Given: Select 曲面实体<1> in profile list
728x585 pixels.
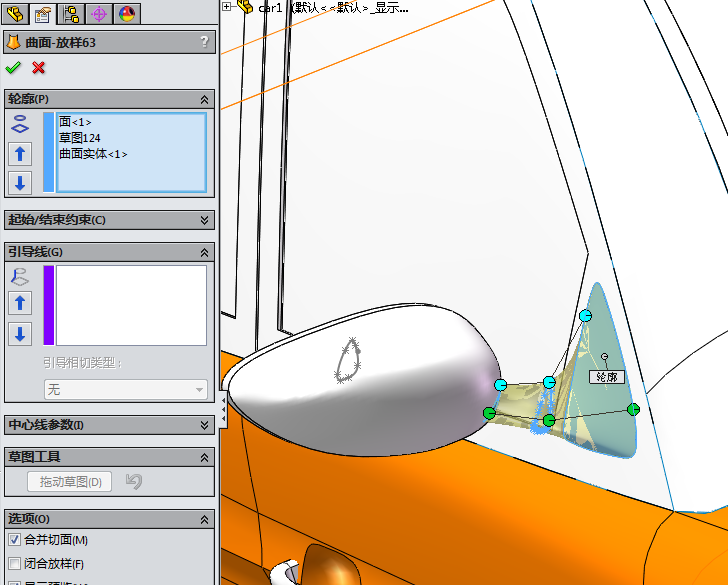Looking at the screenshot, I should [93, 154].
